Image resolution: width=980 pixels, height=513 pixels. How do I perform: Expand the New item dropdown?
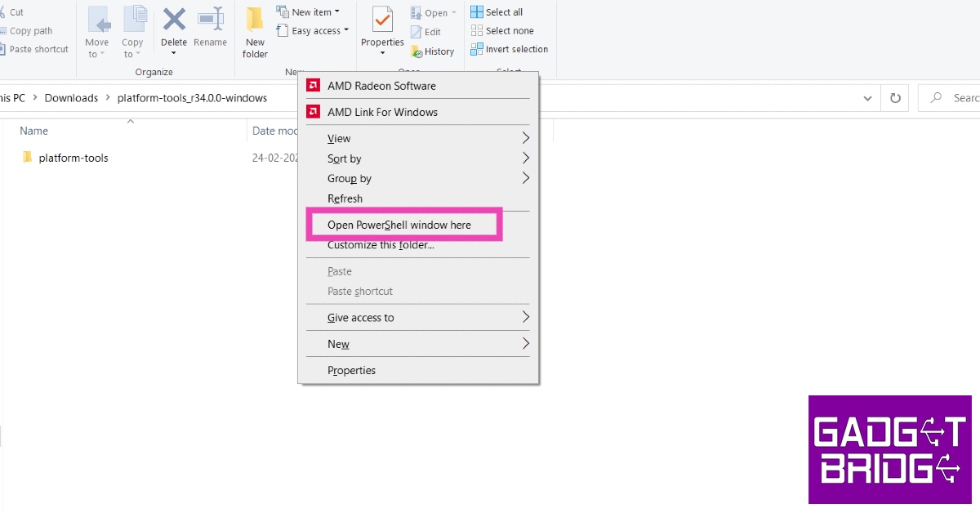pyautogui.click(x=309, y=12)
